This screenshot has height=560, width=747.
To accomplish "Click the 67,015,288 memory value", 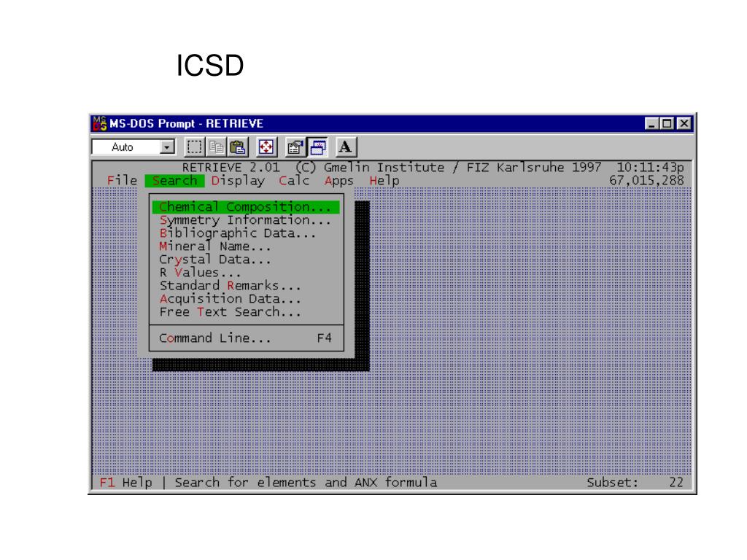I will pyautogui.click(x=646, y=181).
